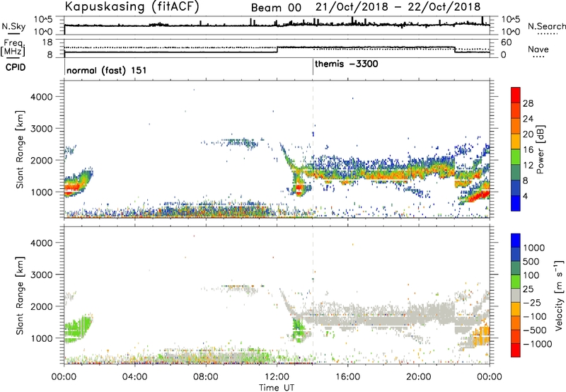
Task: Click the -1000 tick on Velocity colorbar
Action: 538,344
